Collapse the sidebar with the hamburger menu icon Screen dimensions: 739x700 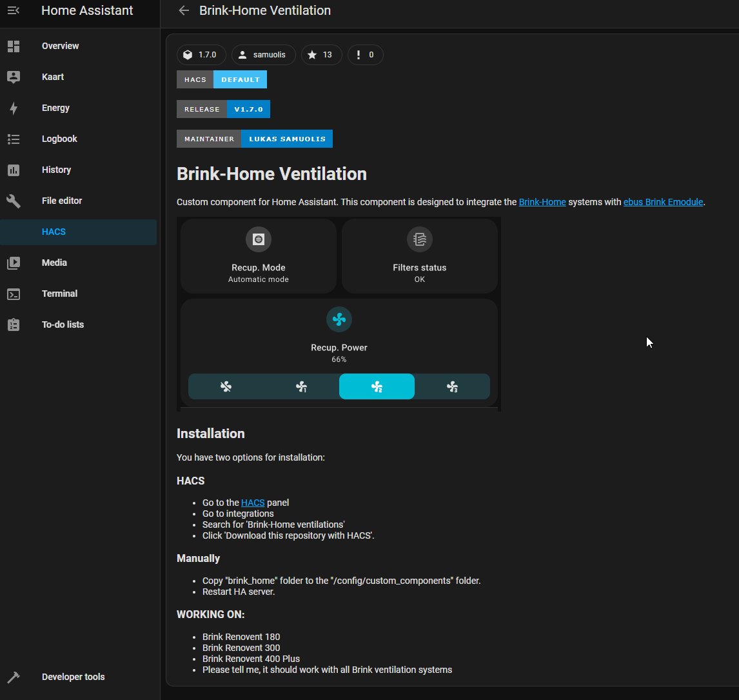[x=13, y=10]
